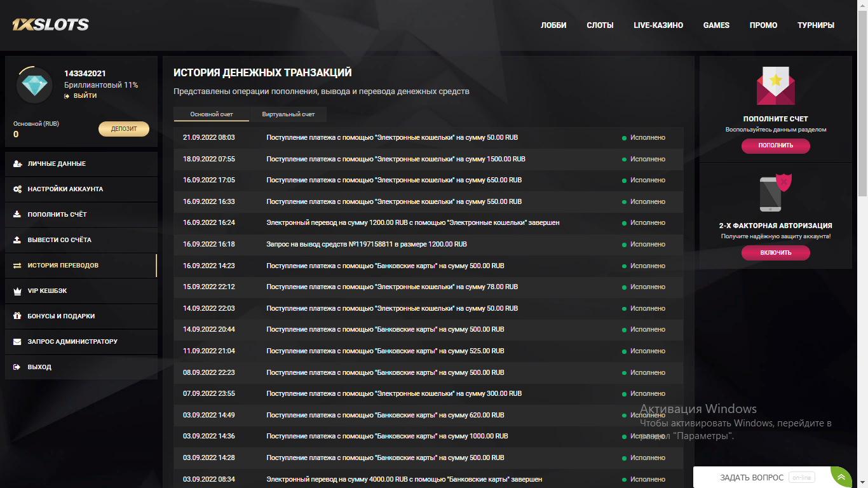Click the 1XSLOTS logo
This screenshot has width=868, height=488.
[50, 25]
